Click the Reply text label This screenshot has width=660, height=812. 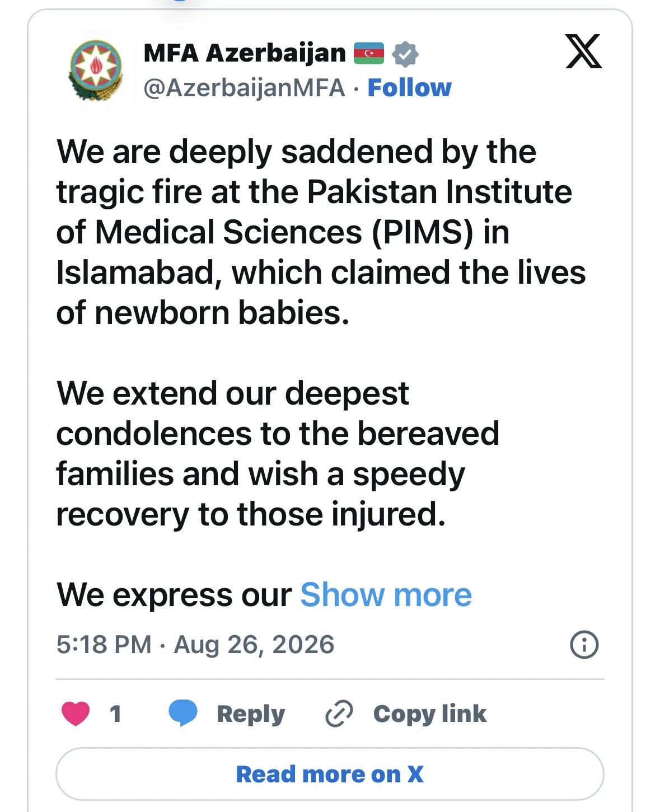click(251, 714)
